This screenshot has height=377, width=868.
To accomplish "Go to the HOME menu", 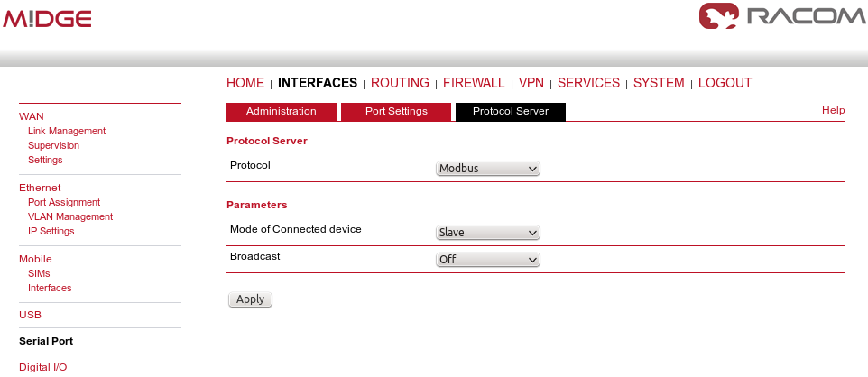I will point(245,83).
